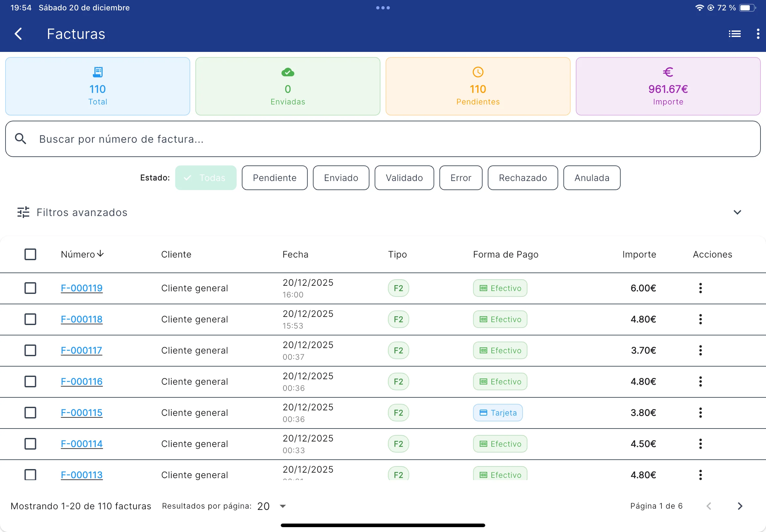Filter by Pendiente status chip
The width and height of the screenshot is (766, 532).
coord(274,178)
